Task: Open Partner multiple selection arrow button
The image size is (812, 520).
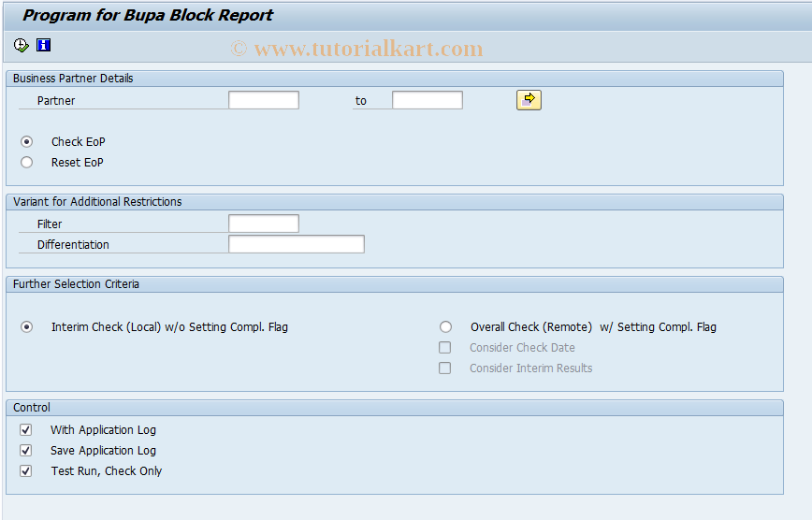Action: point(529,100)
